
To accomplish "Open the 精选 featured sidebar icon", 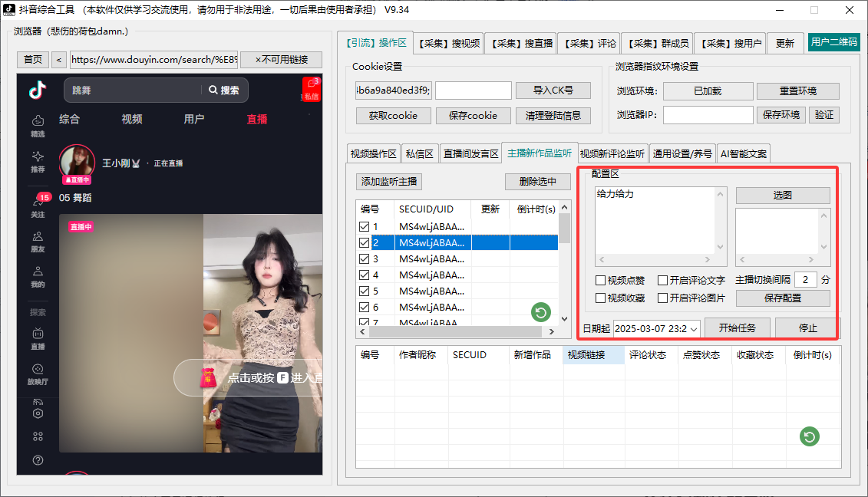I will [x=38, y=125].
